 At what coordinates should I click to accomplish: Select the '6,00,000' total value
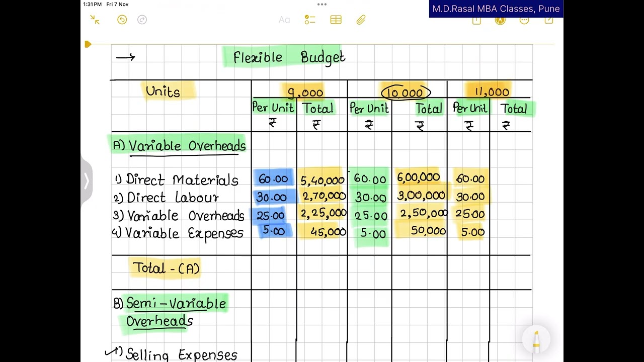click(x=418, y=177)
